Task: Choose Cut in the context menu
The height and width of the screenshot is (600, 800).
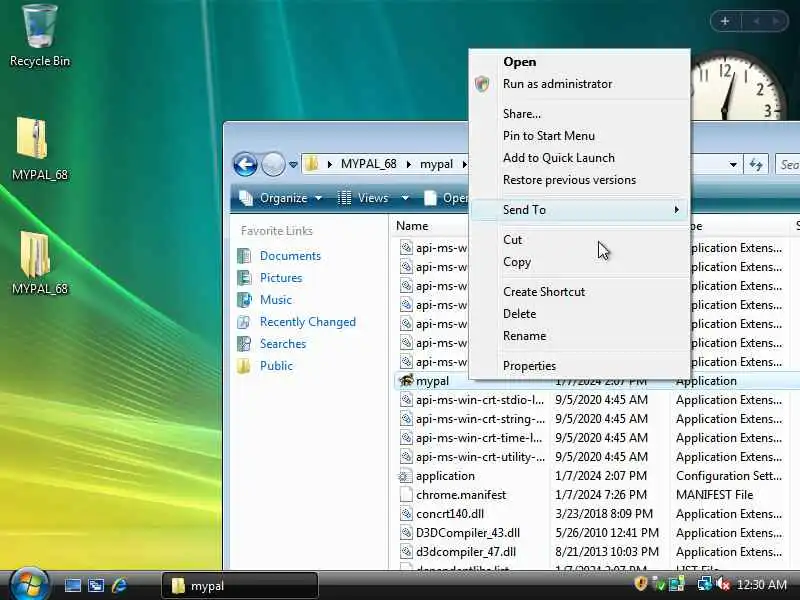Action: (580, 240)
